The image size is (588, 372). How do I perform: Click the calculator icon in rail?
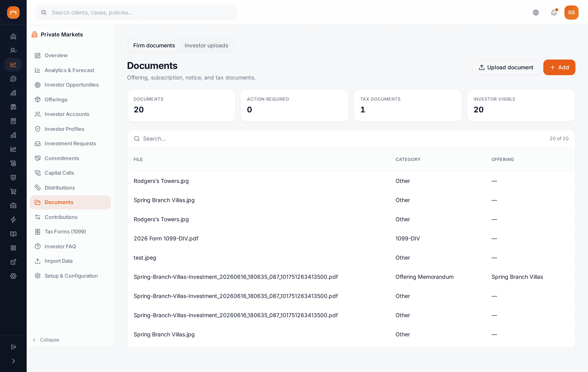(13, 121)
